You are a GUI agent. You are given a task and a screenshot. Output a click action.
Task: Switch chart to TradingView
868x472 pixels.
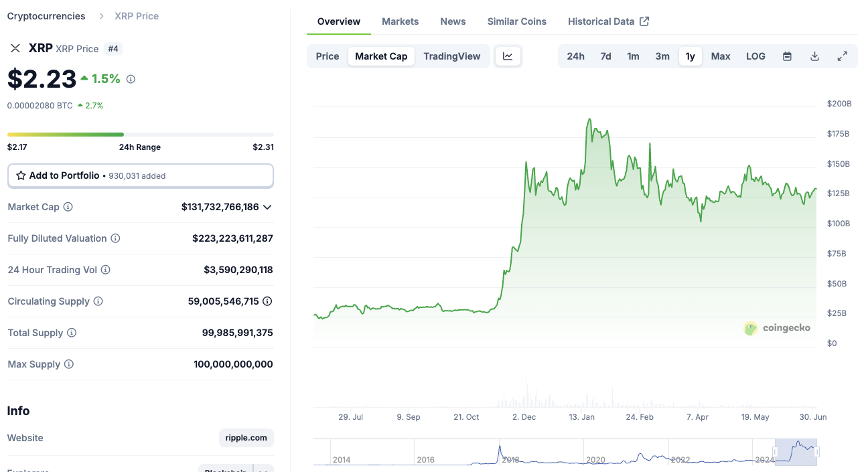coord(452,56)
